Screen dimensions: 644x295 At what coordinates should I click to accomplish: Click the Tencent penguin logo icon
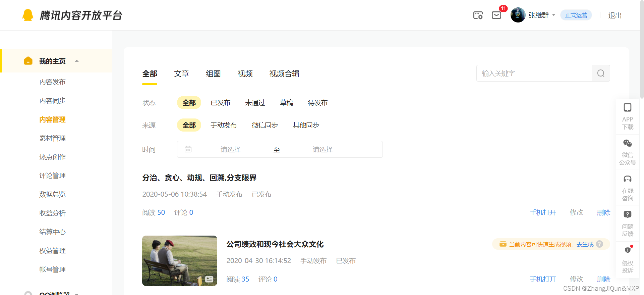tap(28, 15)
